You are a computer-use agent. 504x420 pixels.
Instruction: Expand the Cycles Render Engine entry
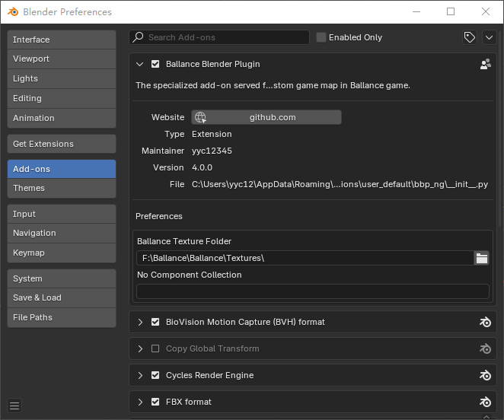coord(140,376)
